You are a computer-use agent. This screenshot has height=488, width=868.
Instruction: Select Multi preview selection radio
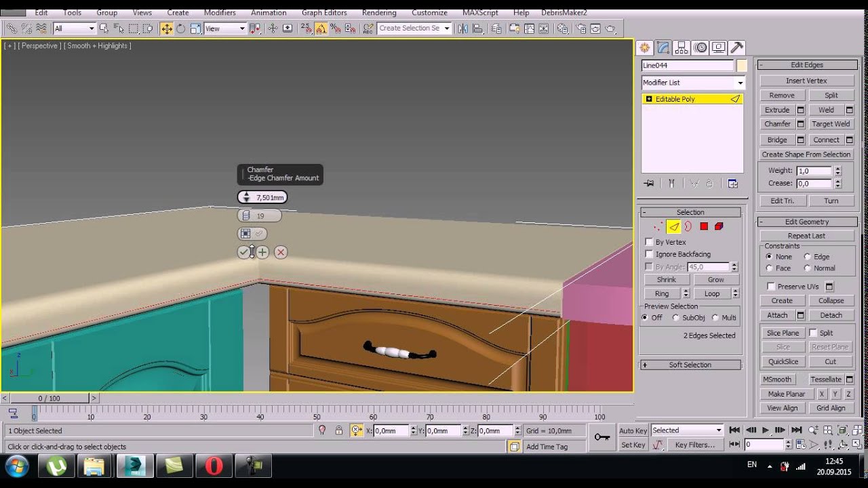(715, 318)
